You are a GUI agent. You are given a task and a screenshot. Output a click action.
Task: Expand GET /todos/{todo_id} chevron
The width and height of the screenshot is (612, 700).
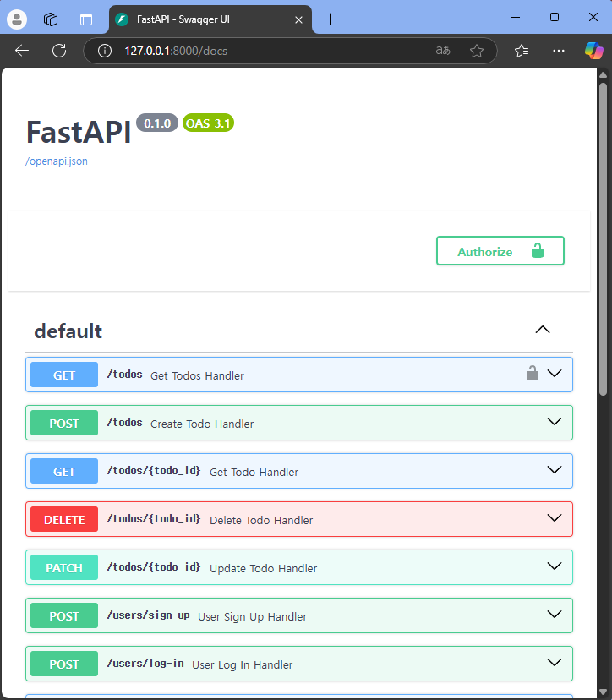[x=554, y=470]
